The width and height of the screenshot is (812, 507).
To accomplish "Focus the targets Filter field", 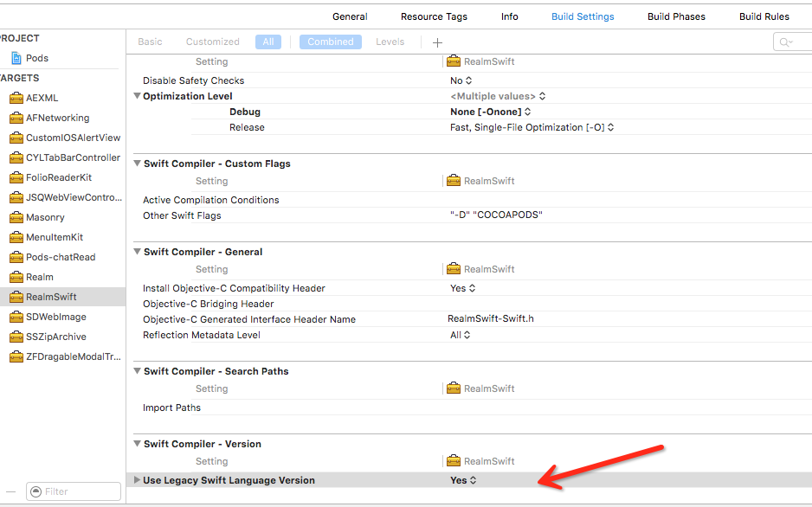I will (x=74, y=491).
